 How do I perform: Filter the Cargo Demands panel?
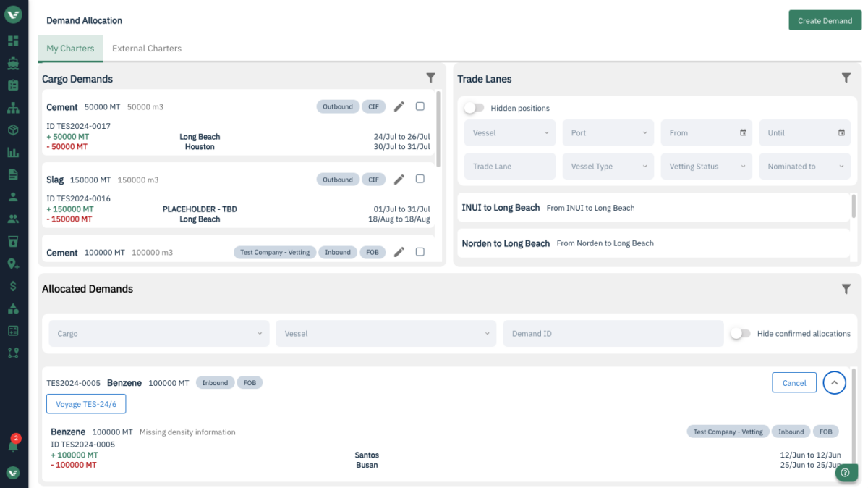click(430, 78)
